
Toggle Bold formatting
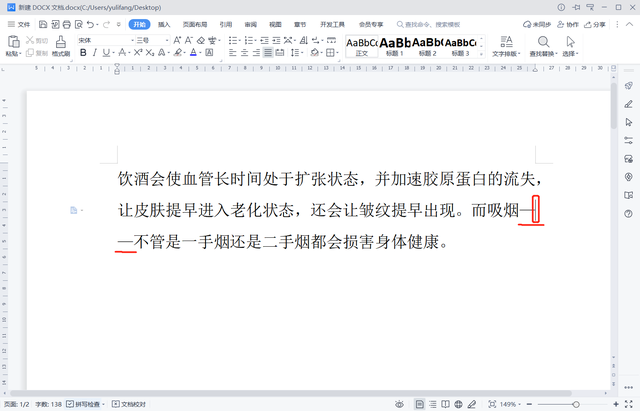[x=83, y=53]
